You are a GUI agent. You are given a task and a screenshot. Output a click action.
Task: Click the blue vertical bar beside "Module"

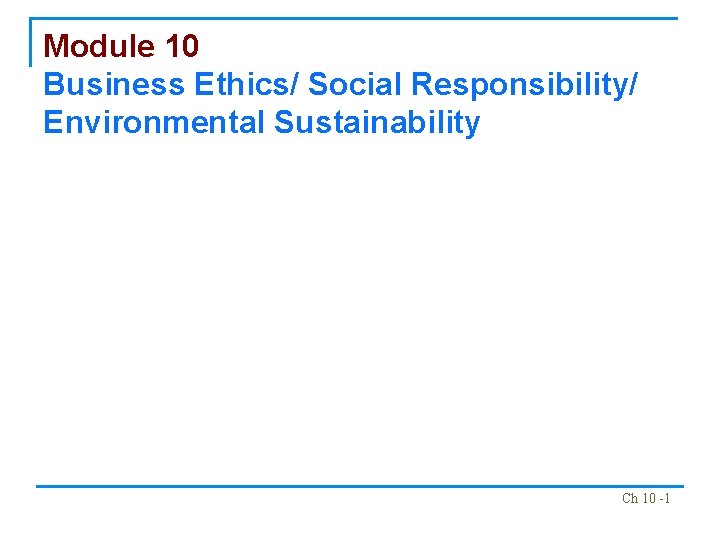click(31, 42)
